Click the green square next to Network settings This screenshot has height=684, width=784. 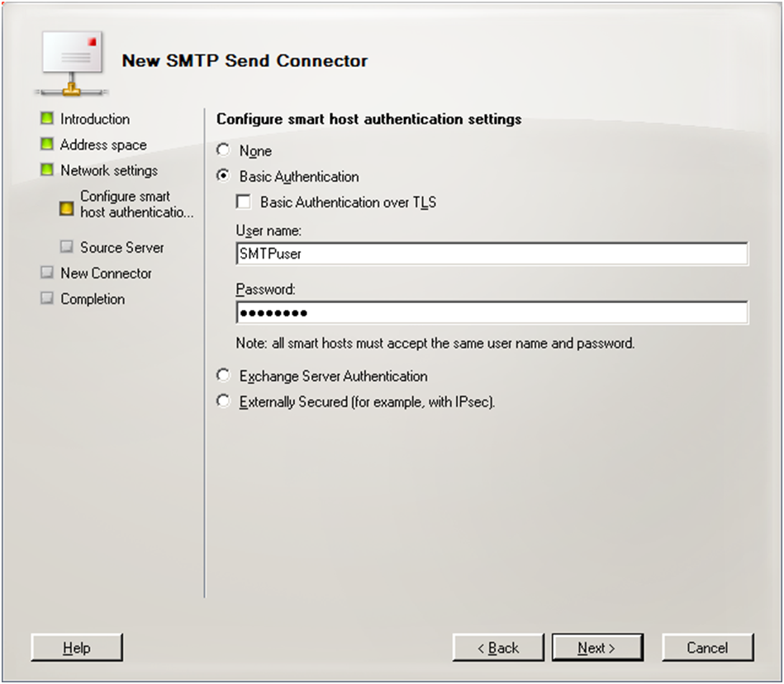point(47,170)
